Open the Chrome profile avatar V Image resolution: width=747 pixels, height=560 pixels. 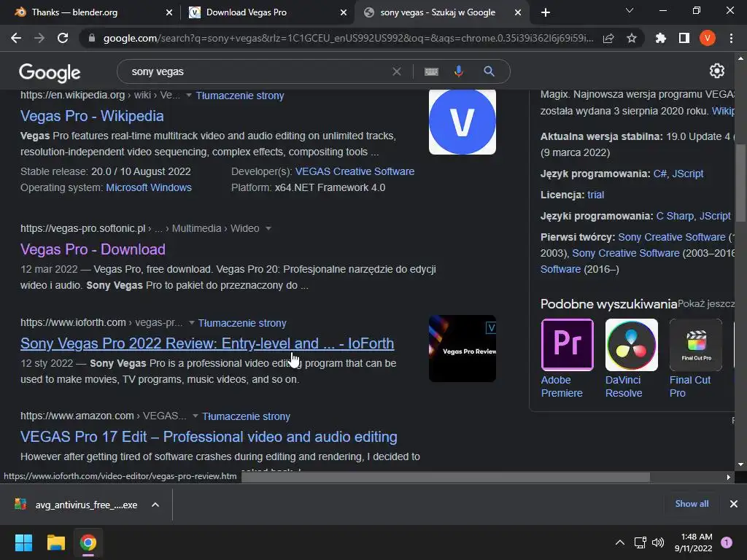click(708, 38)
